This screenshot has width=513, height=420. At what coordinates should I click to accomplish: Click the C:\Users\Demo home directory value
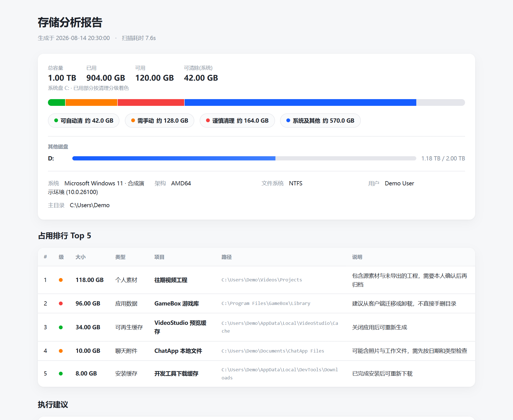90,205
